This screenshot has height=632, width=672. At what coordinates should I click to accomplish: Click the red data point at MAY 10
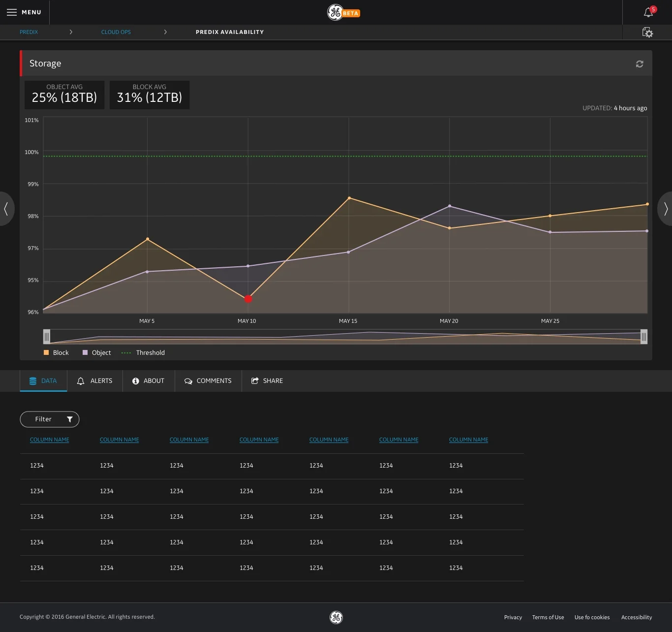pos(248,299)
